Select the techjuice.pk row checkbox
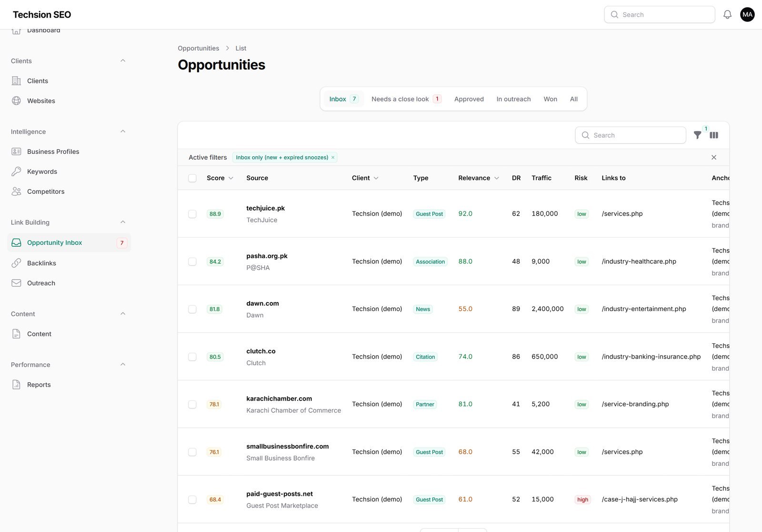 (192, 214)
